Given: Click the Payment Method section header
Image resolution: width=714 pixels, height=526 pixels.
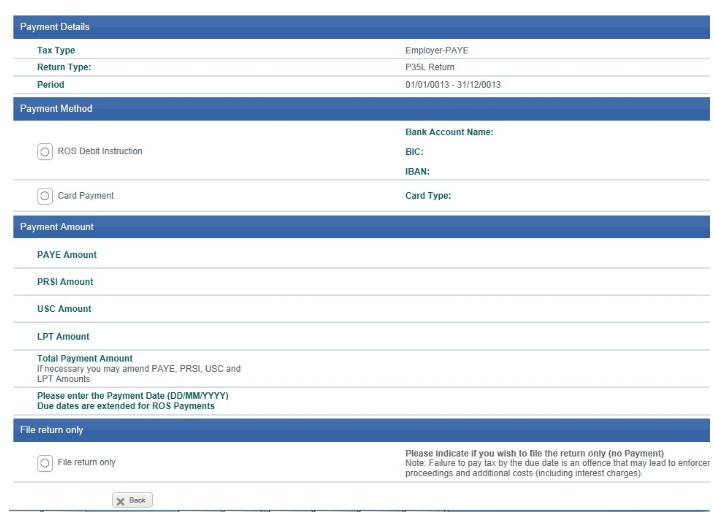Looking at the screenshot, I should (x=56, y=108).
